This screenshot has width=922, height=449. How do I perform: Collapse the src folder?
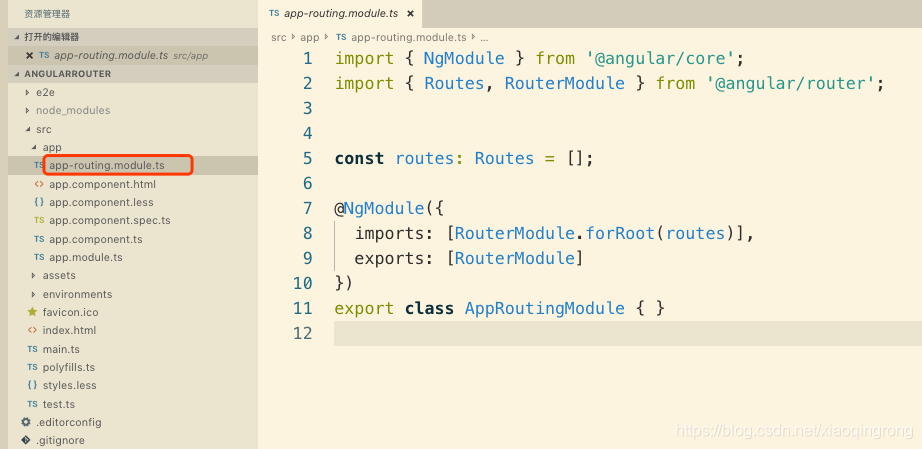point(28,129)
